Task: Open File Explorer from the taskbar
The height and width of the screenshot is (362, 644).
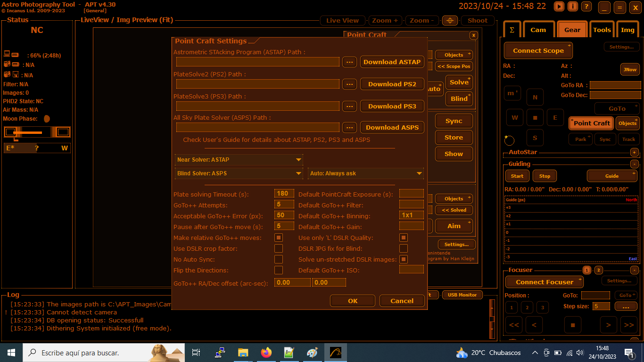Action: point(243,353)
